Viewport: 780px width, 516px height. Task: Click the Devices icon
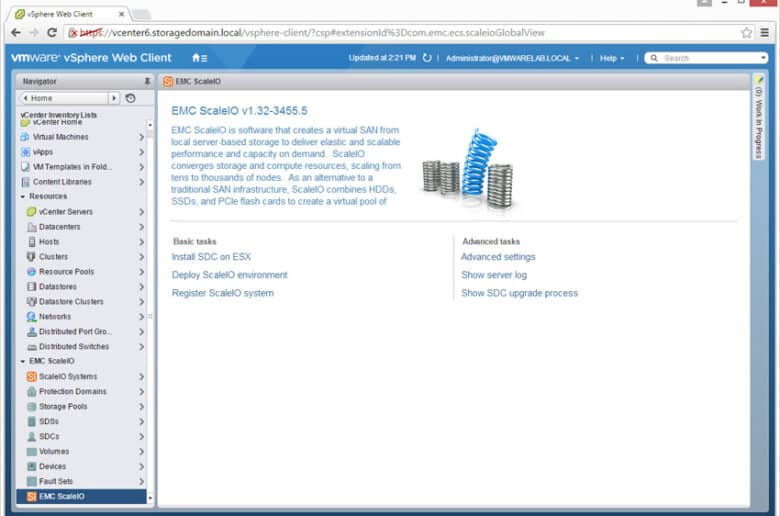[31, 466]
